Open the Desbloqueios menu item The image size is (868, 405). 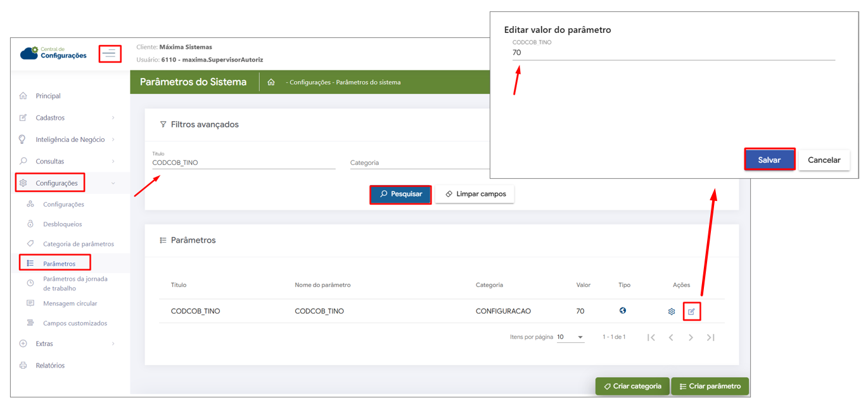tap(62, 224)
